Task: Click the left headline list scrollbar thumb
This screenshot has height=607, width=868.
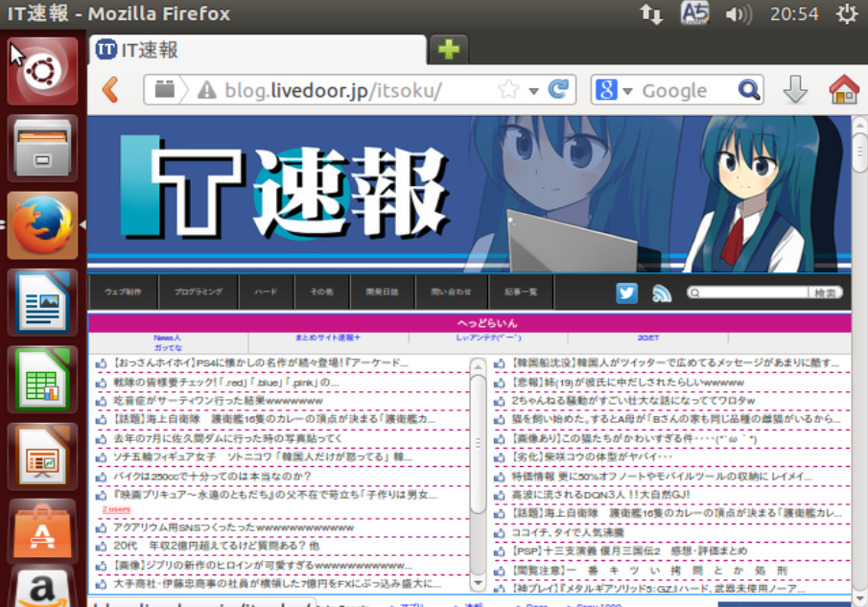Action: pos(478,444)
